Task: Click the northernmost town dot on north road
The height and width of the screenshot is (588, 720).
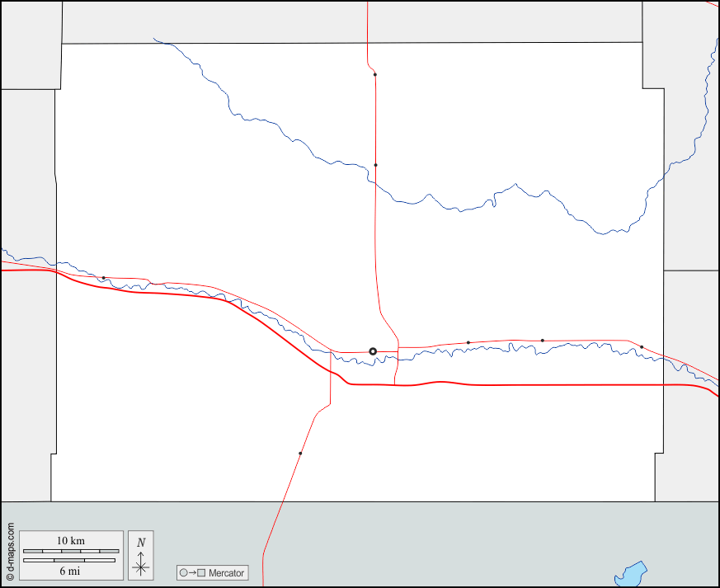Action: click(374, 75)
